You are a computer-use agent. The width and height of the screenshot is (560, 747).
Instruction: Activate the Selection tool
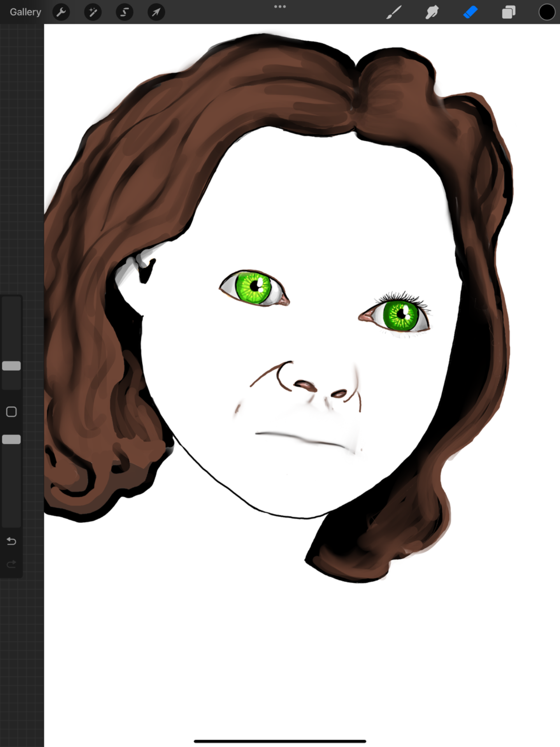pyautogui.click(x=125, y=12)
